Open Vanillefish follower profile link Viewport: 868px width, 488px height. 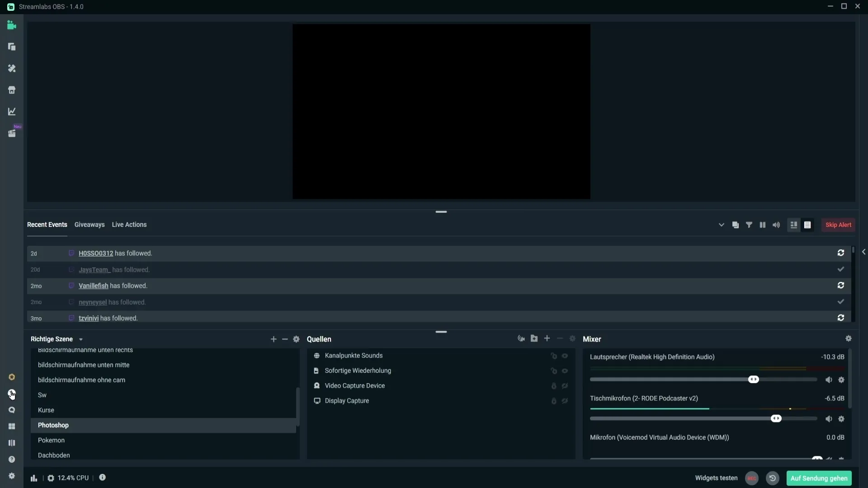click(x=94, y=286)
